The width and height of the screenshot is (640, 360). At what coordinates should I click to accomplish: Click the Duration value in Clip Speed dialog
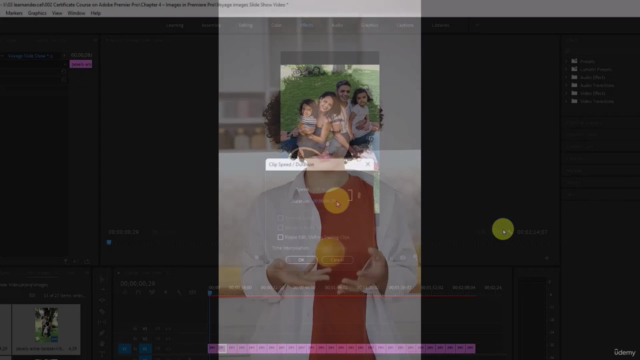click(x=324, y=201)
